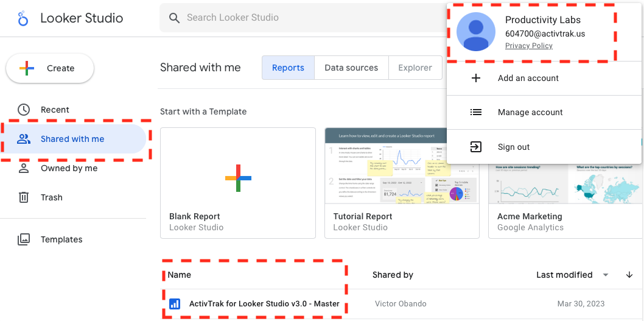Switch to the Data sources tab
Image resolution: width=644 pixels, height=321 pixels.
351,68
